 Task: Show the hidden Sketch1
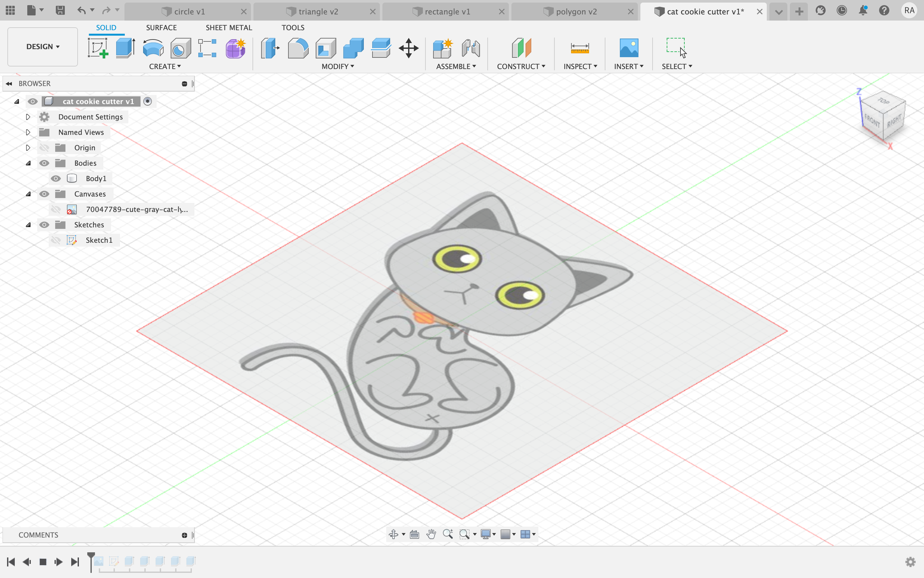[56, 240]
